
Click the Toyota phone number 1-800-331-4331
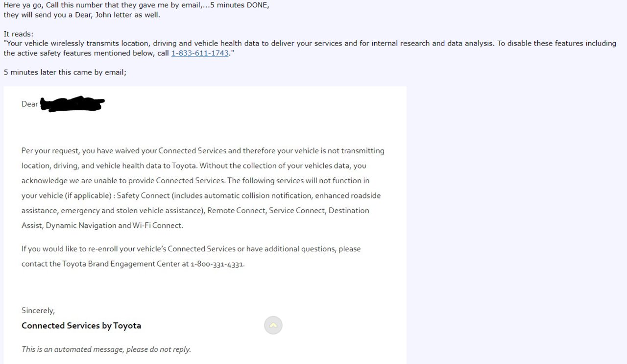[x=217, y=264]
